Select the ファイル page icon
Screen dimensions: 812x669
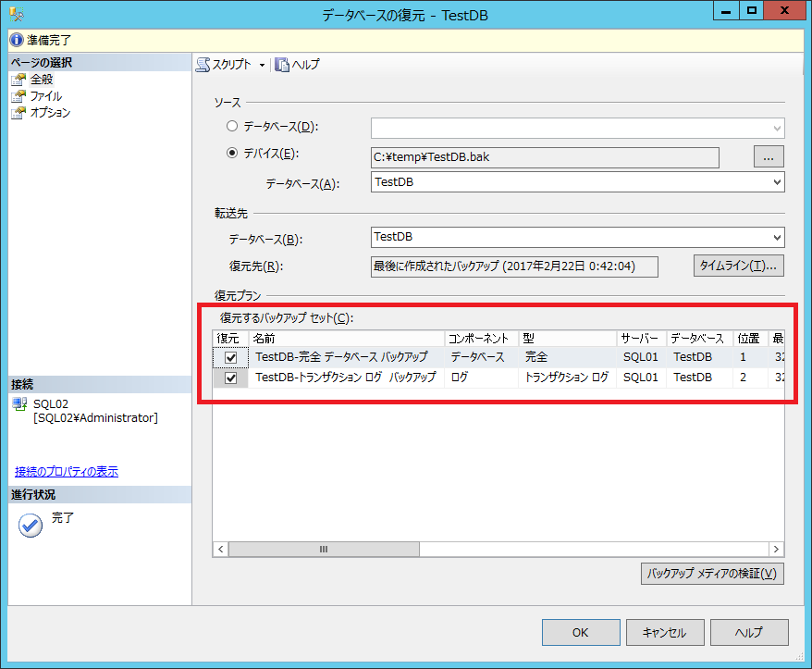click(18, 96)
